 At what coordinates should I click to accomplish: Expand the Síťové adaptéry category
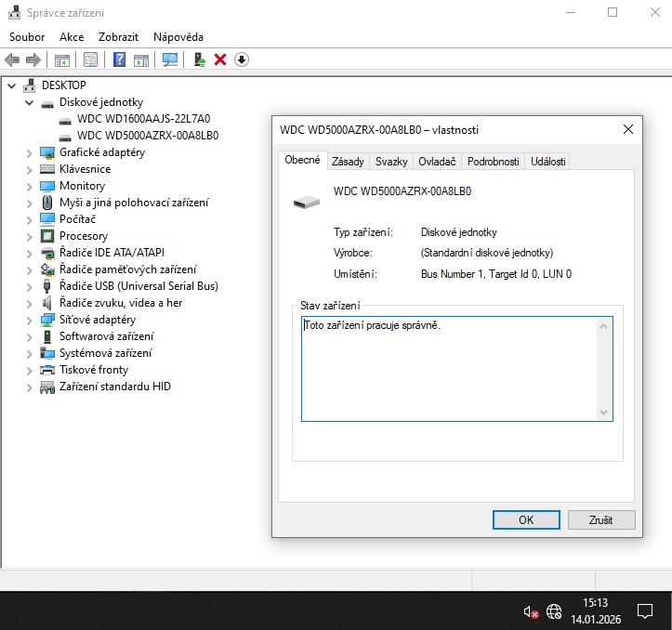point(29,321)
